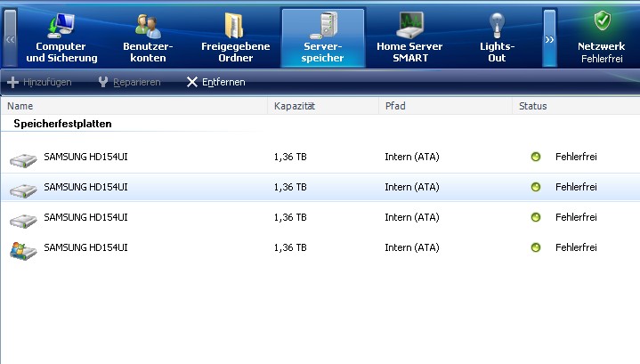Select the first SAMSUNG HD154UI drive icon
Image resolution: width=640 pixels, height=364 pixels.
pos(23,159)
